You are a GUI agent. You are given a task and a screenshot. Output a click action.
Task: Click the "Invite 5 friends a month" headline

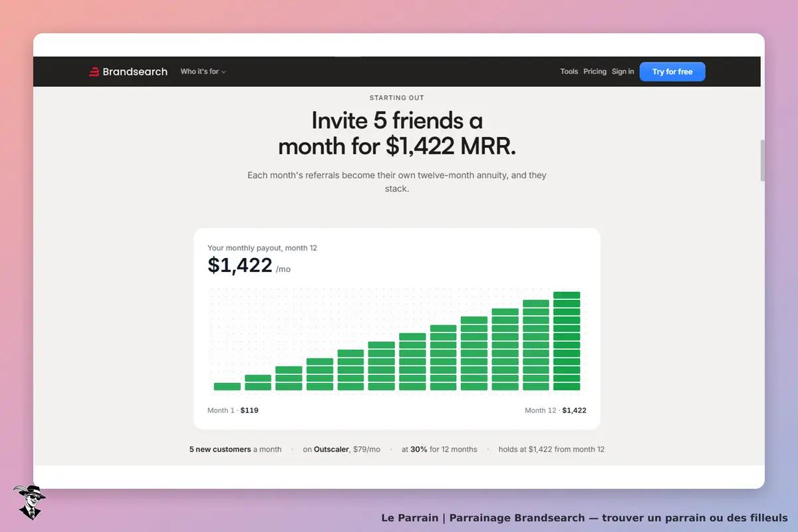pyautogui.click(x=397, y=133)
